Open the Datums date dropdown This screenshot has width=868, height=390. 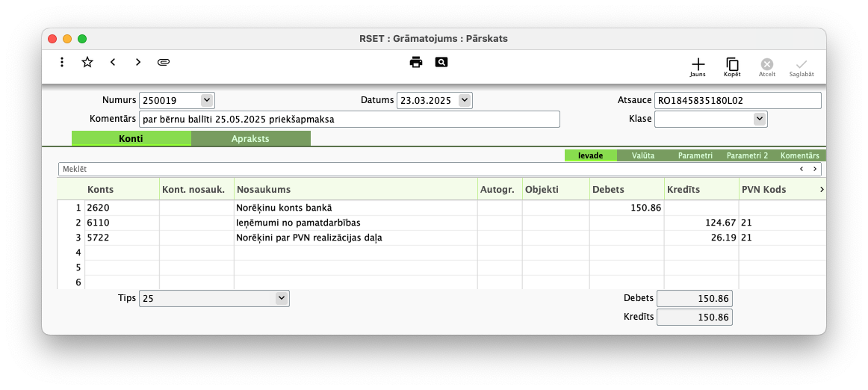[465, 100]
